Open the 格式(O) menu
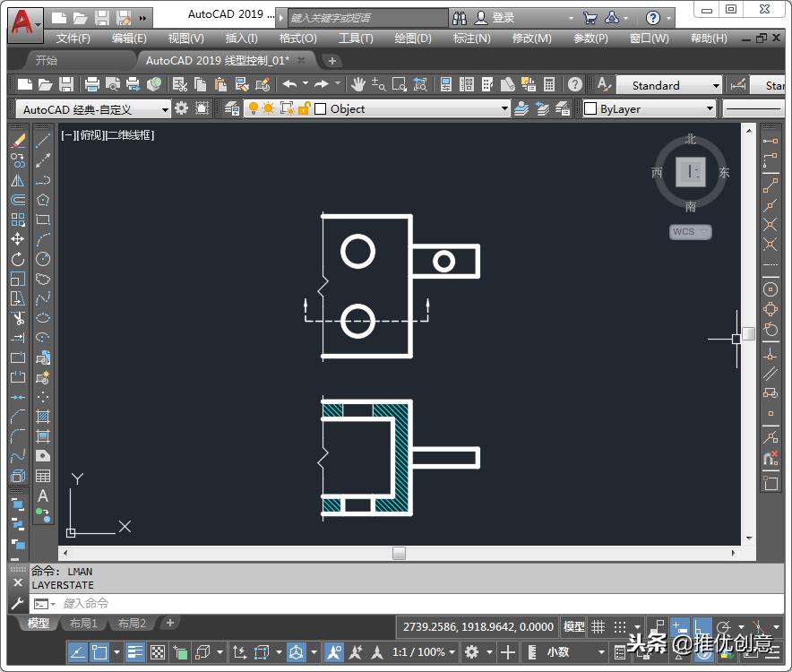Viewport: 792px width, 672px height. click(297, 38)
